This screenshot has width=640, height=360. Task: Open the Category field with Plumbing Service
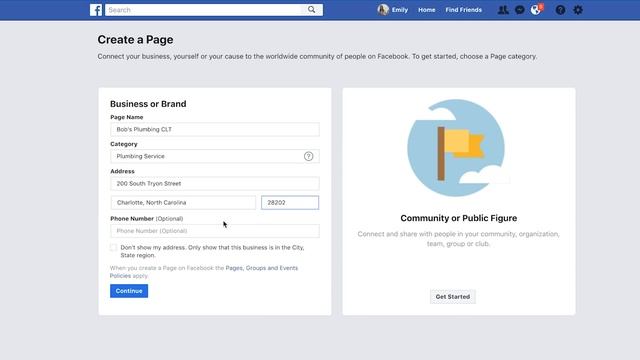click(215, 156)
